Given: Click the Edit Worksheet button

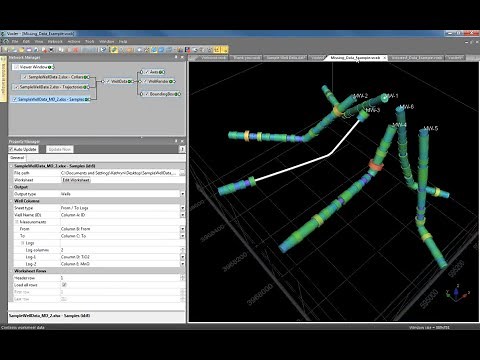Looking at the screenshot, I should coord(76,180).
